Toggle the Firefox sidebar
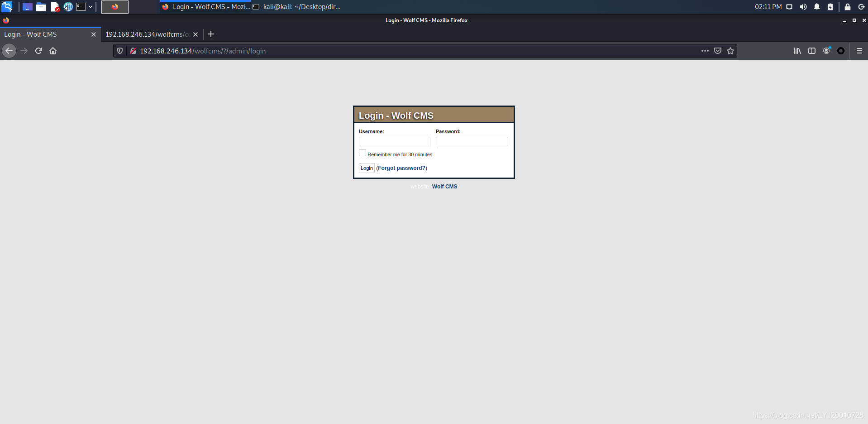This screenshot has width=868, height=424. coord(812,51)
